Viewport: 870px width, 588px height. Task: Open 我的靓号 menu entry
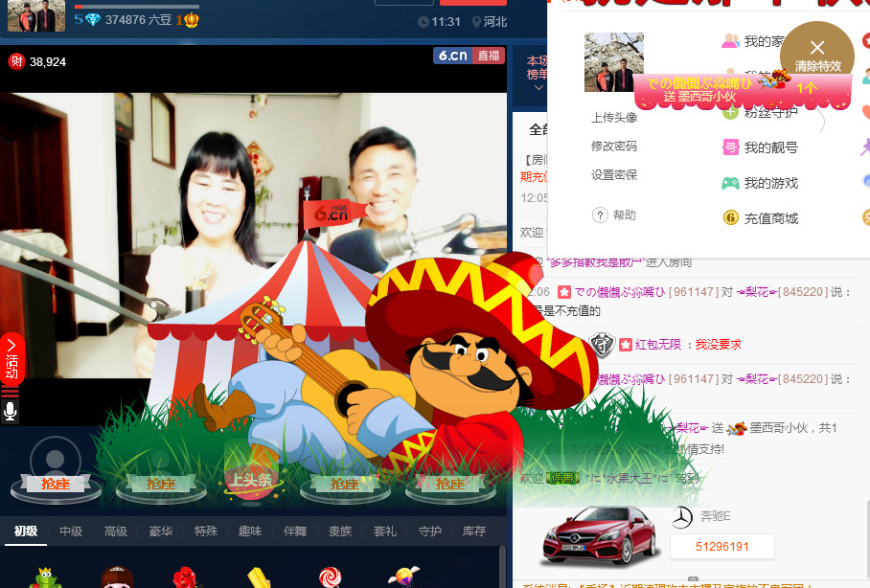(x=770, y=147)
